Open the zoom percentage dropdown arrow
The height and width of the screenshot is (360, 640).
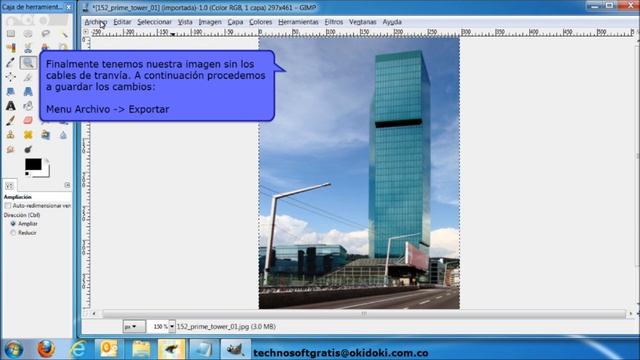pyautogui.click(x=172, y=327)
